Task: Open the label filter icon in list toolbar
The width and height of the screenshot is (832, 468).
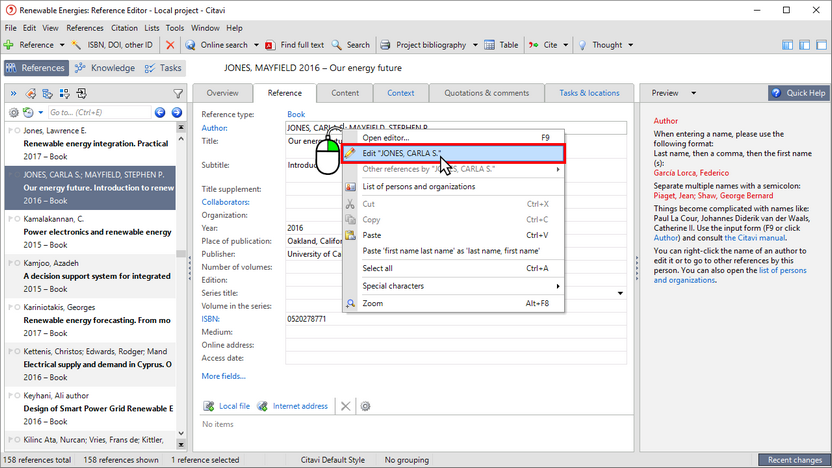Action: click(x=31, y=94)
